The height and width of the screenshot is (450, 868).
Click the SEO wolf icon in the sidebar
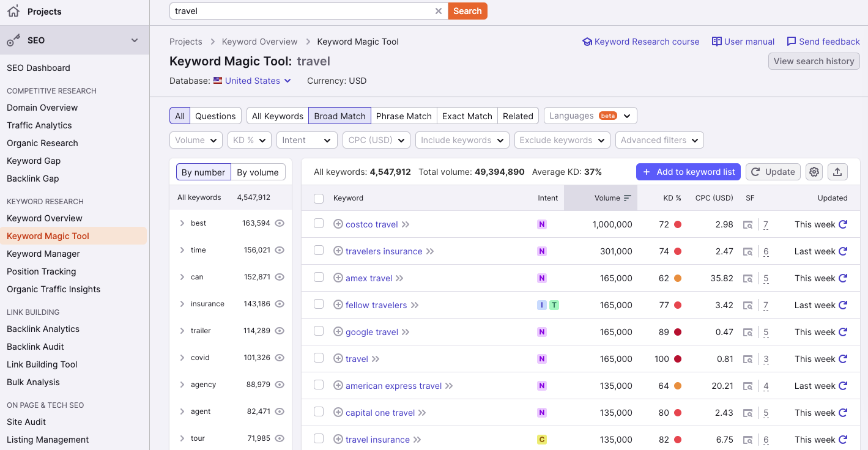click(x=13, y=40)
